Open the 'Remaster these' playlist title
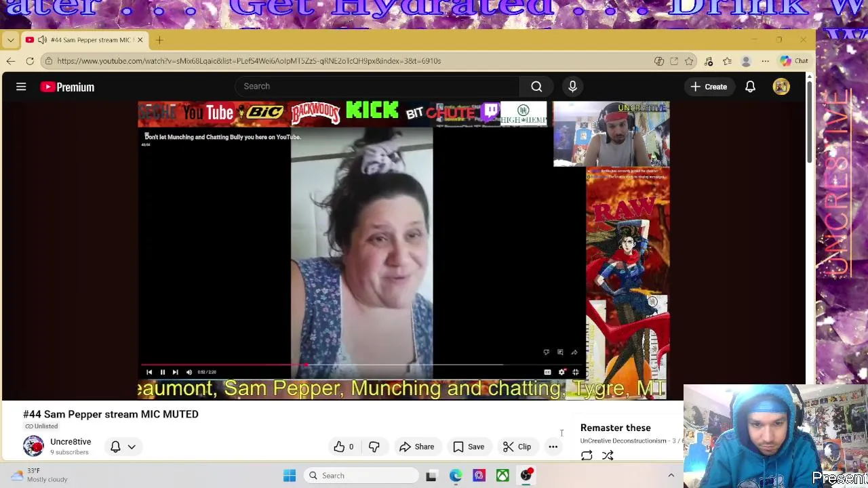Screen dimensions: 868x488 pos(615,428)
